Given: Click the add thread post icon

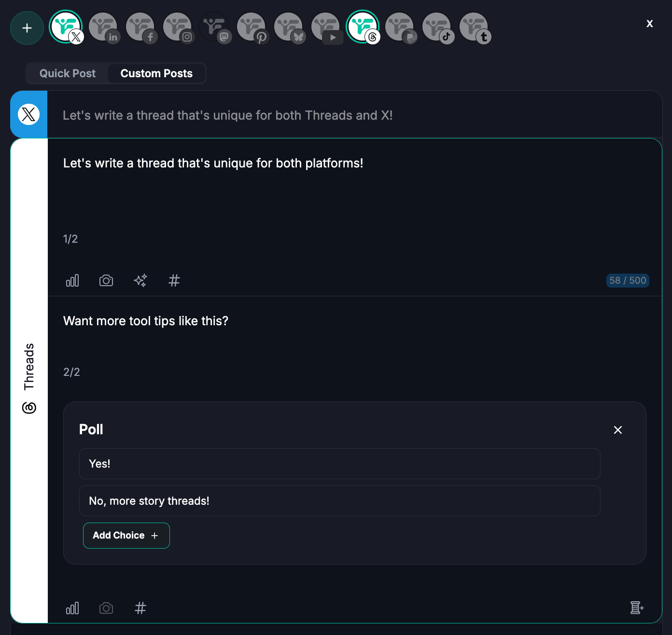Looking at the screenshot, I should click(637, 608).
